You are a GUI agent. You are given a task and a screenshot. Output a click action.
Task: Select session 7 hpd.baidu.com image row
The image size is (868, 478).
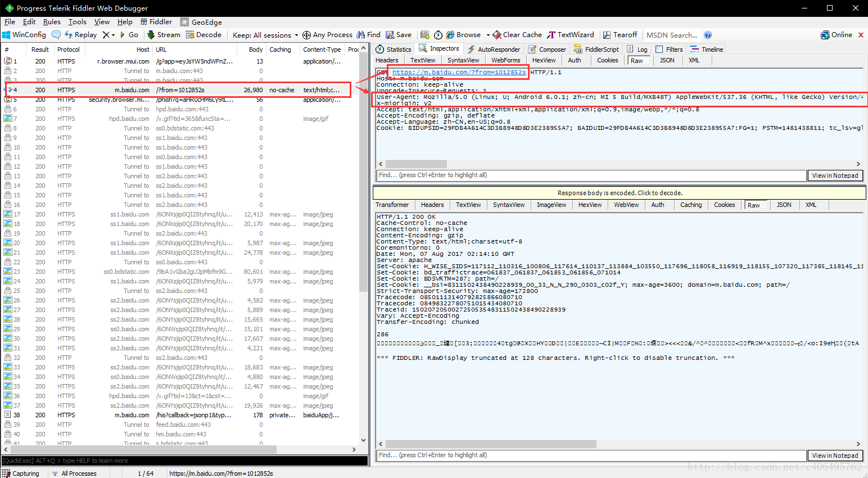pos(180,119)
